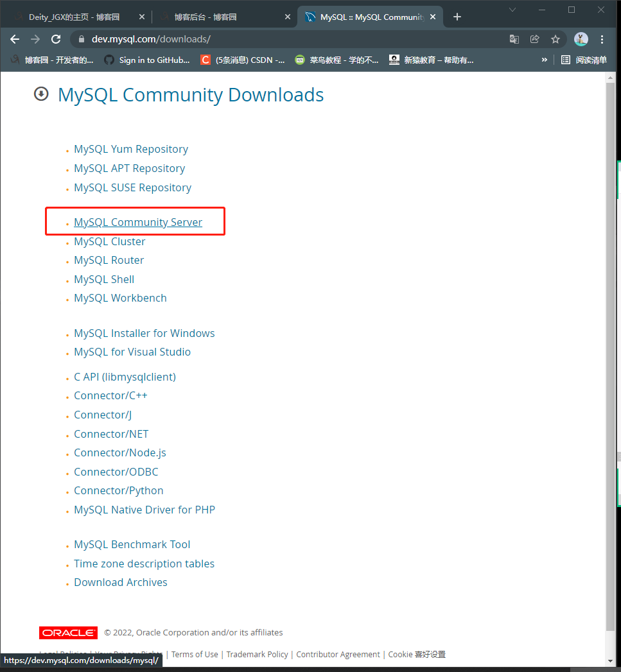Switch to 博客后台 - 博客园 tab
This screenshot has height=672, width=621.
[x=206, y=17]
